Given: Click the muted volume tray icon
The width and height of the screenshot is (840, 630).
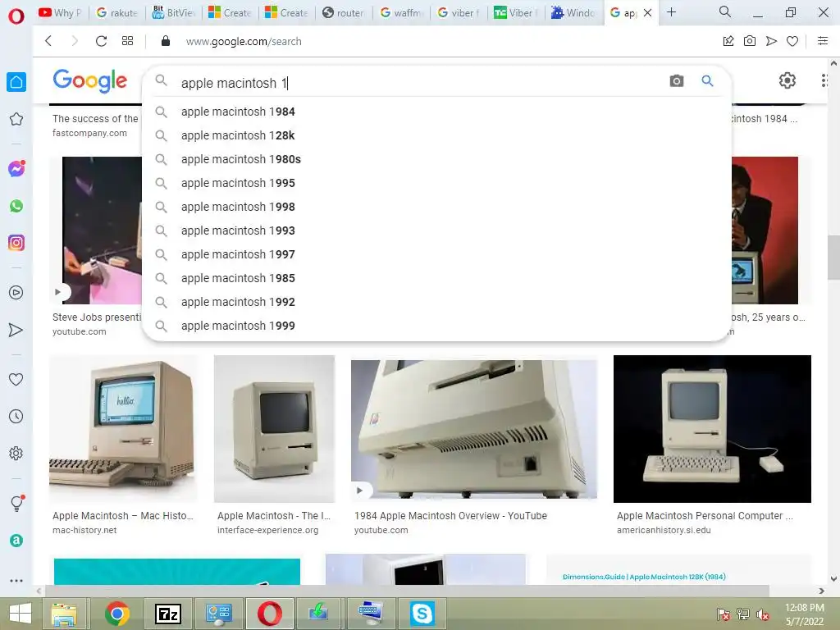Looking at the screenshot, I should click(x=762, y=614).
